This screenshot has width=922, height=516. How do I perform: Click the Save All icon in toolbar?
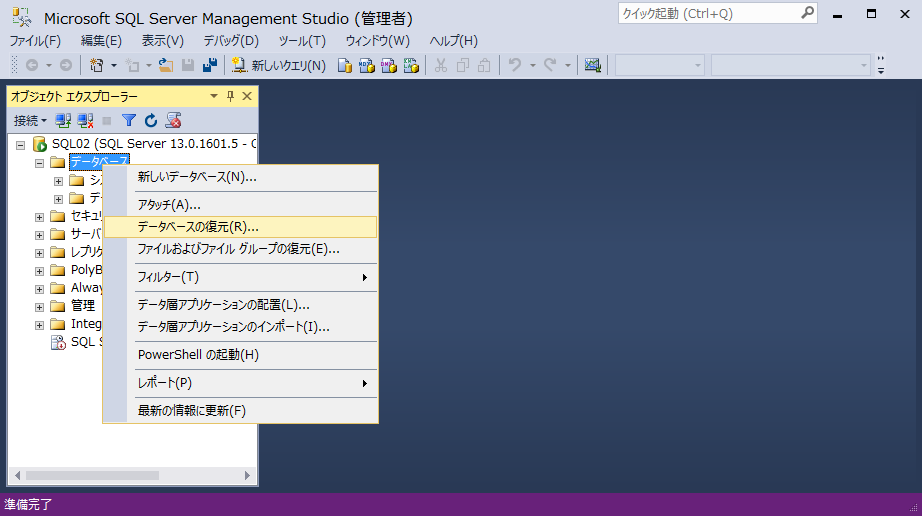coord(209,65)
